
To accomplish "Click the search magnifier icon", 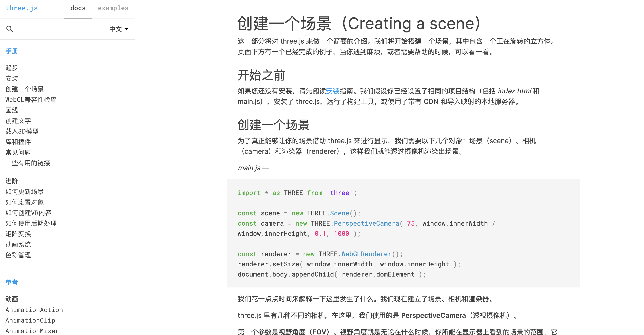I will click(9, 29).
